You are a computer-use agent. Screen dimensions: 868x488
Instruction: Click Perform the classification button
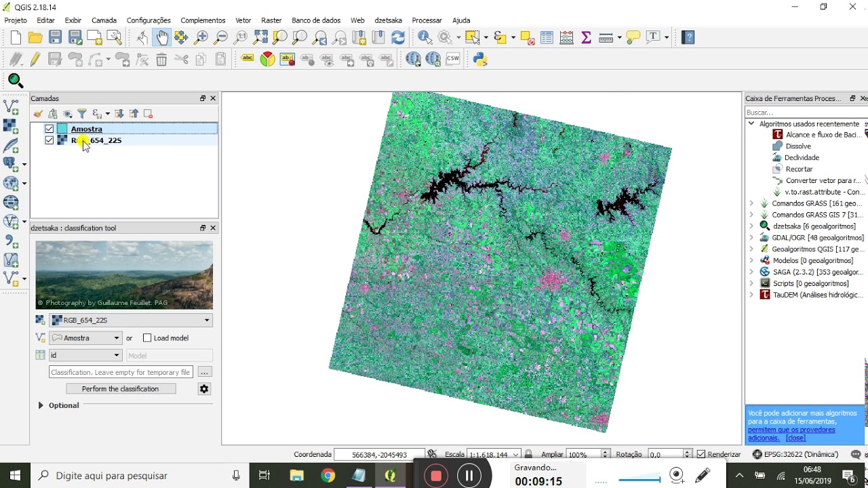coord(121,389)
